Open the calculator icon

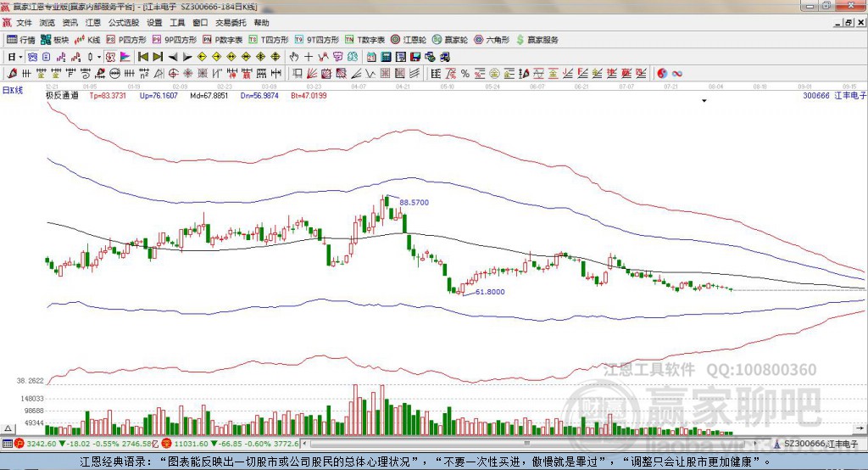[386, 57]
